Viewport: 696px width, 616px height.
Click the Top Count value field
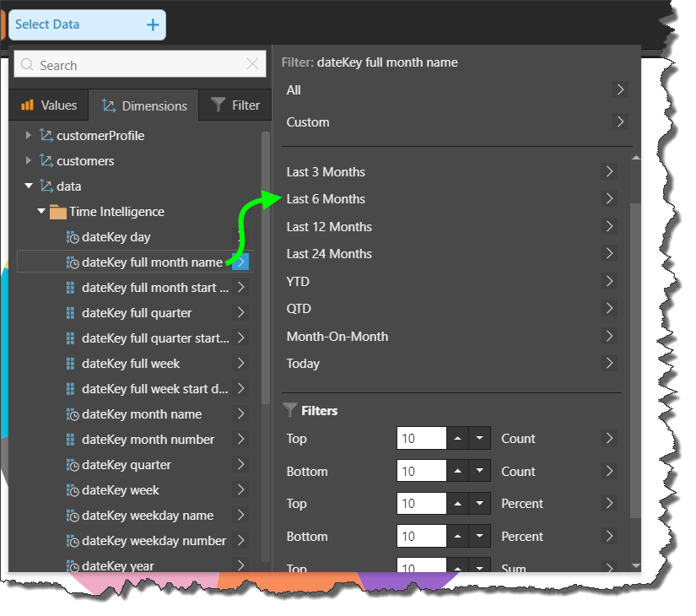(x=421, y=438)
